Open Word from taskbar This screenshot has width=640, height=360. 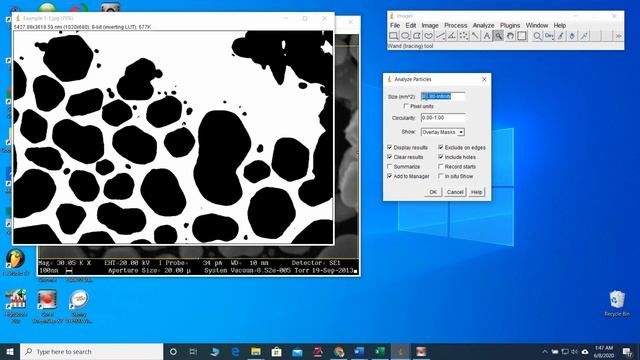pos(359,351)
